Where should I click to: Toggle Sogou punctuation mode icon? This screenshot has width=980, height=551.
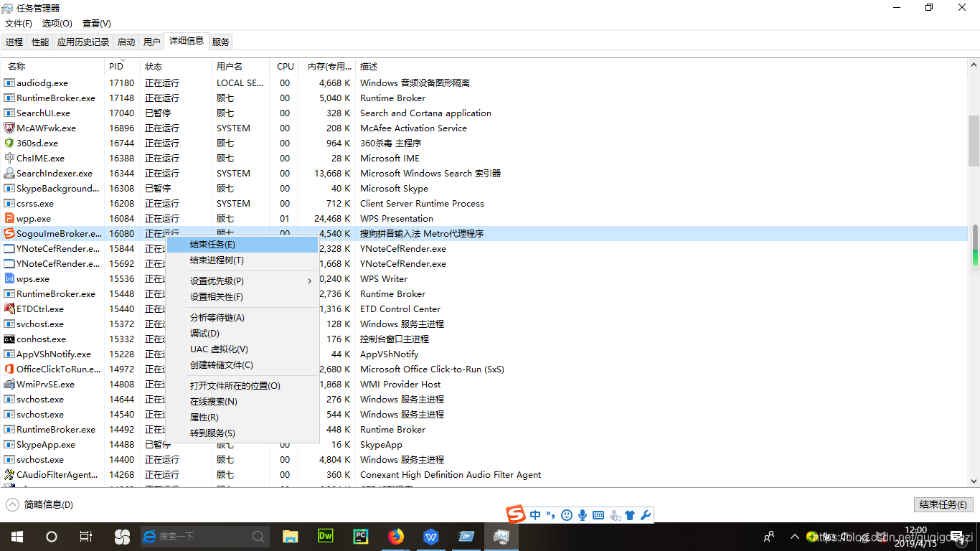pos(551,515)
